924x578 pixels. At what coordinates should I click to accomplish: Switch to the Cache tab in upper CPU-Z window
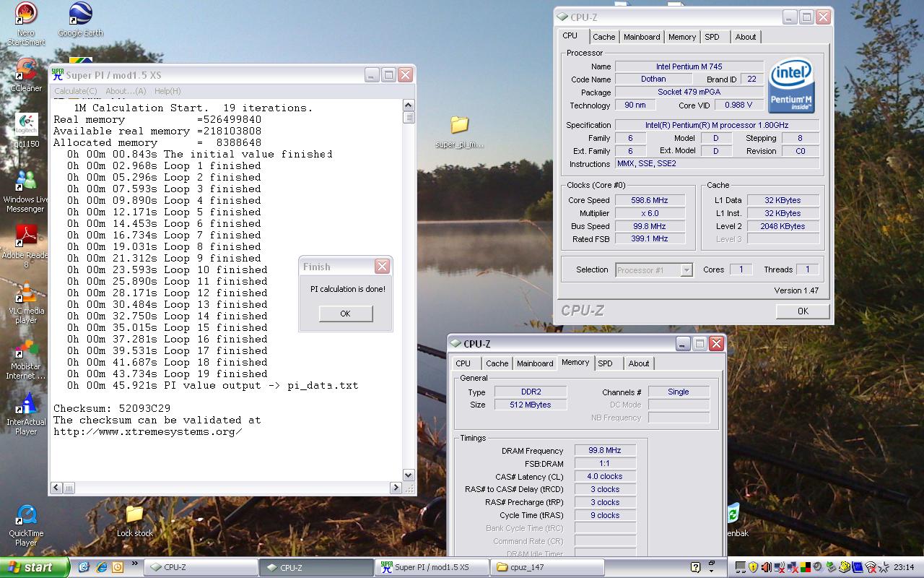tap(604, 37)
